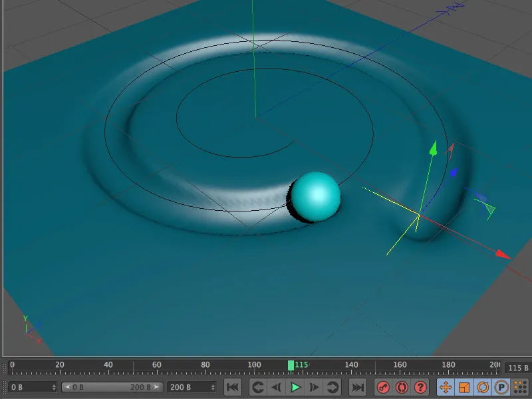Click the world axis indicator in viewport corner
The width and height of the screenshot is (532, 399).
pos(32,329)
